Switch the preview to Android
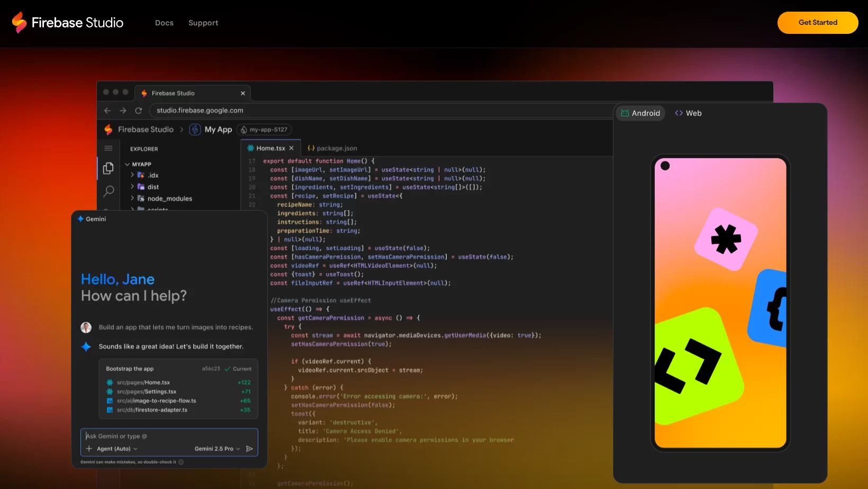868x489 pixels. pos(640,113)
